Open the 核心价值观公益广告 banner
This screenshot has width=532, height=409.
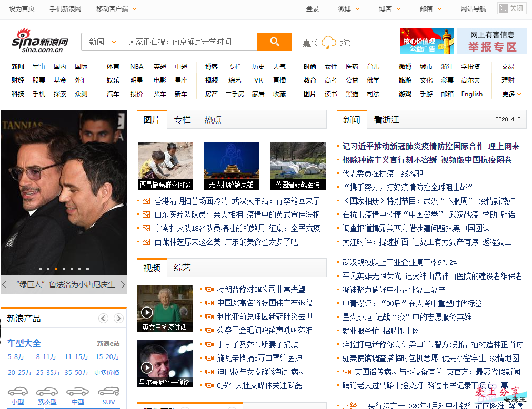[x=427, y=41]
